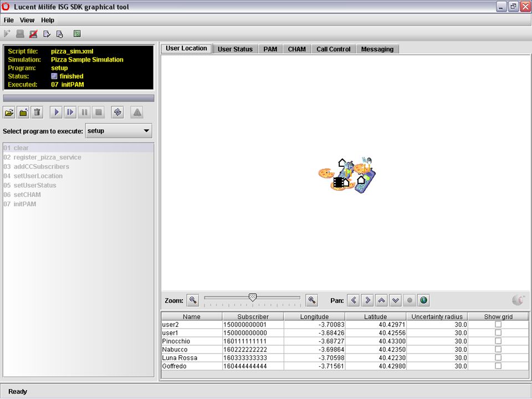Open the program selection dropdown showing setup
The image size is (532, 399).
click(119, 131)
